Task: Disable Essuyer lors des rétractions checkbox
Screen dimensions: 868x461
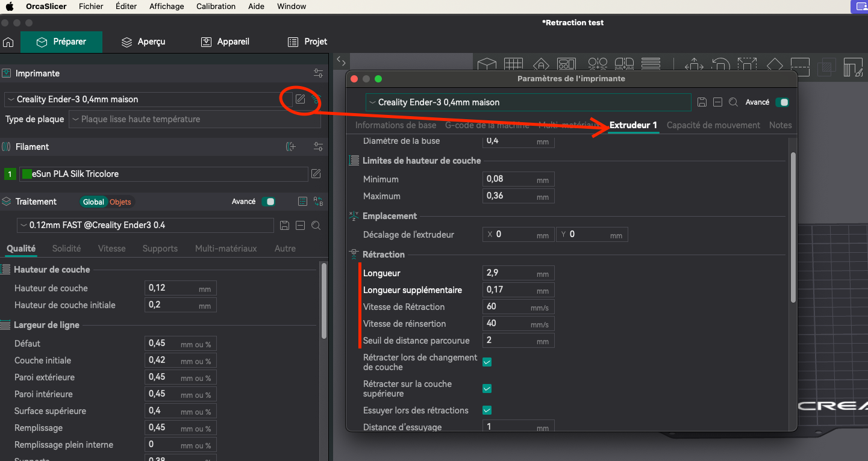Action: tap(487, 410)
